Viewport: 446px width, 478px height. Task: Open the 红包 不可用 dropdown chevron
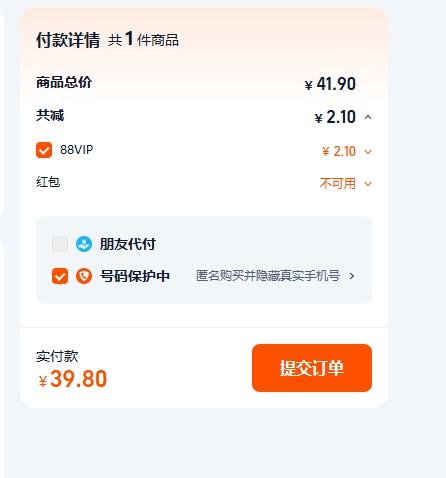[x=368, y=184]
